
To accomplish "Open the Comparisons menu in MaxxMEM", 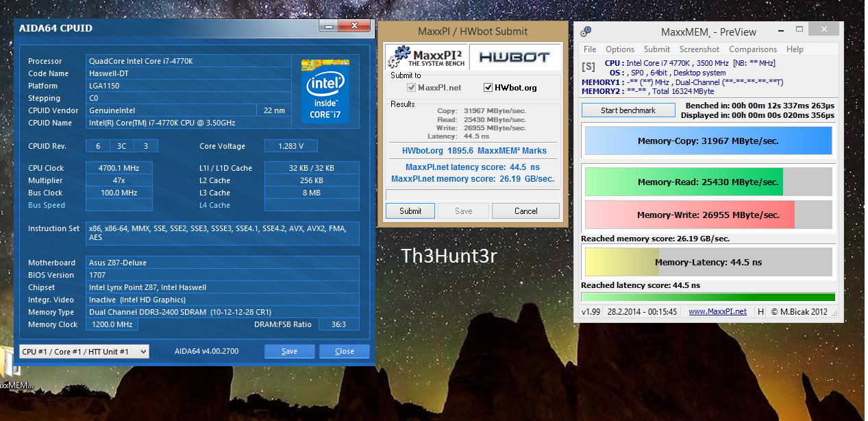I will [753, 49].
